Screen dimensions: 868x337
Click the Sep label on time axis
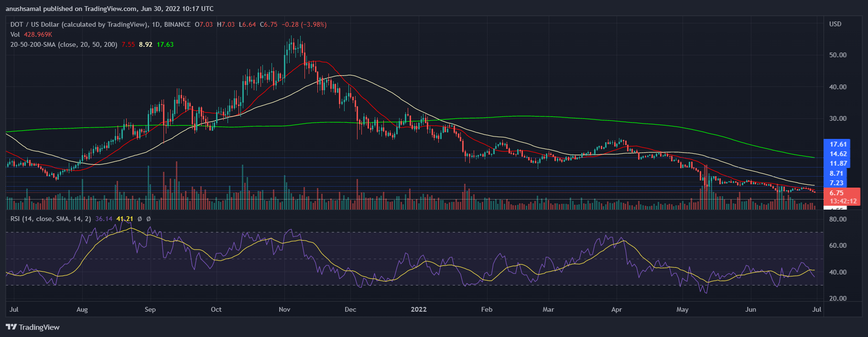click(x=150, y=309)
